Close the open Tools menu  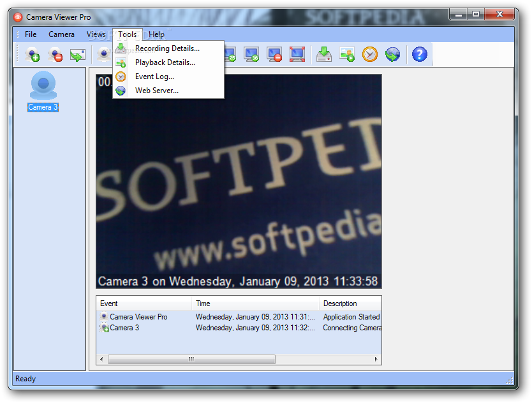click(x=127, y=34)
